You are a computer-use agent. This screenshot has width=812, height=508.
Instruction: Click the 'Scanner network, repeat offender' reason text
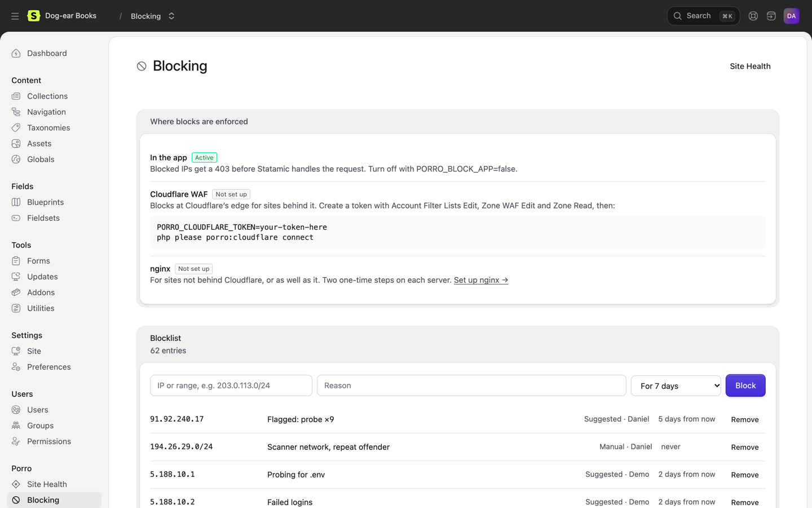click(328, 448)
